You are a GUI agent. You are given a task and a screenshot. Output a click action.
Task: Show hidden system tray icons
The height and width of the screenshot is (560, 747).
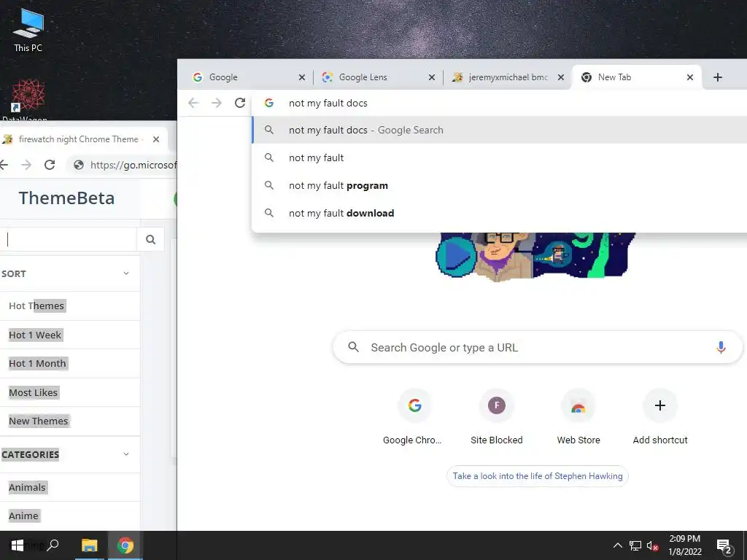coord(617,545)
